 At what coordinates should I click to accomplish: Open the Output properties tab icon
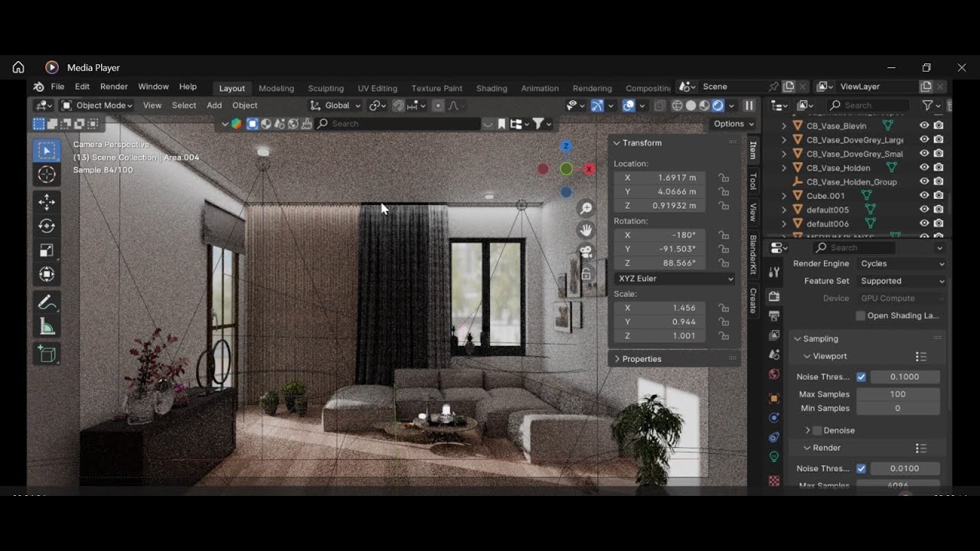[x=774, y=316]
